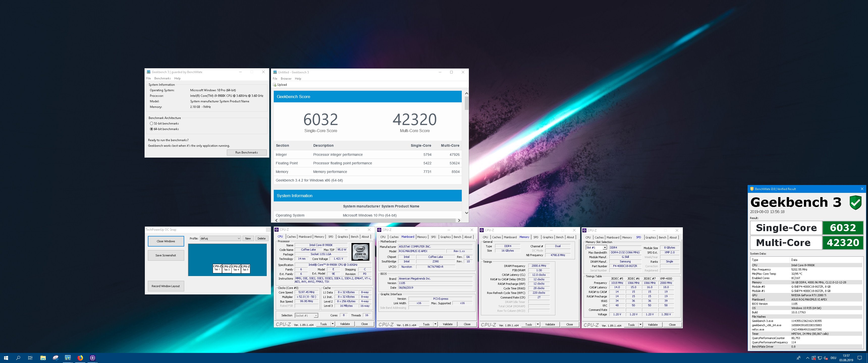Open File Explorer from taskbar
This screenshot has height=363, width=868.
(43, 358)
